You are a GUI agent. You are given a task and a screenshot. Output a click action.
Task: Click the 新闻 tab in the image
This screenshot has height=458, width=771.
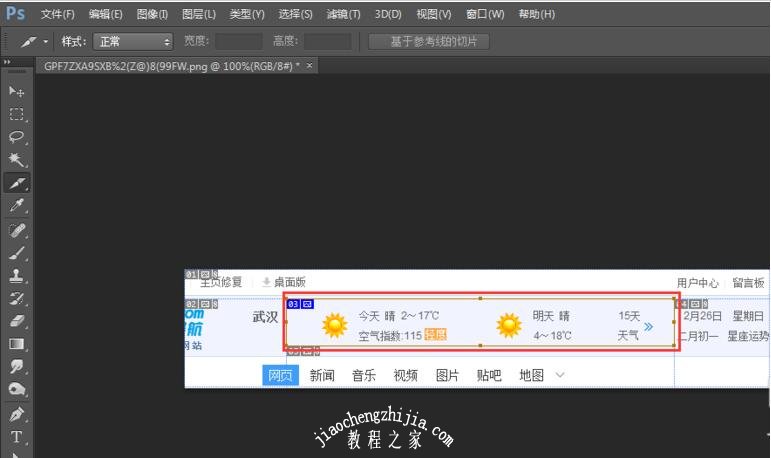click(x=322, y=375)
